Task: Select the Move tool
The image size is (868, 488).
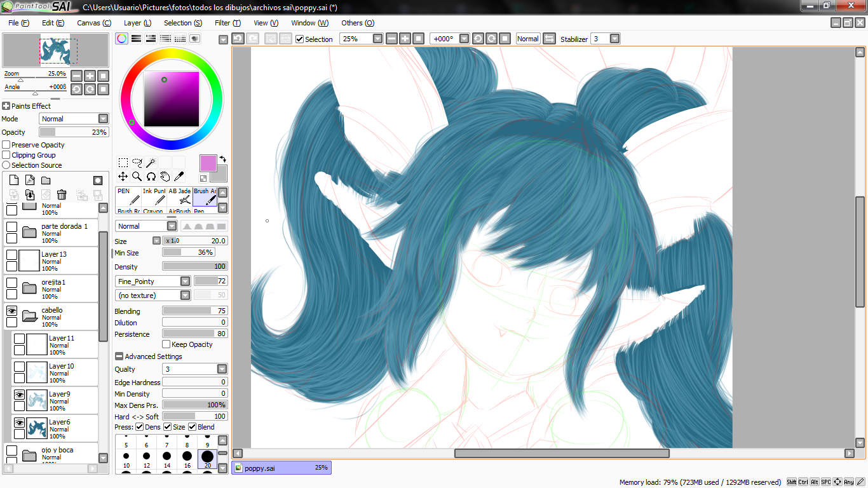Action: [123, 176]
